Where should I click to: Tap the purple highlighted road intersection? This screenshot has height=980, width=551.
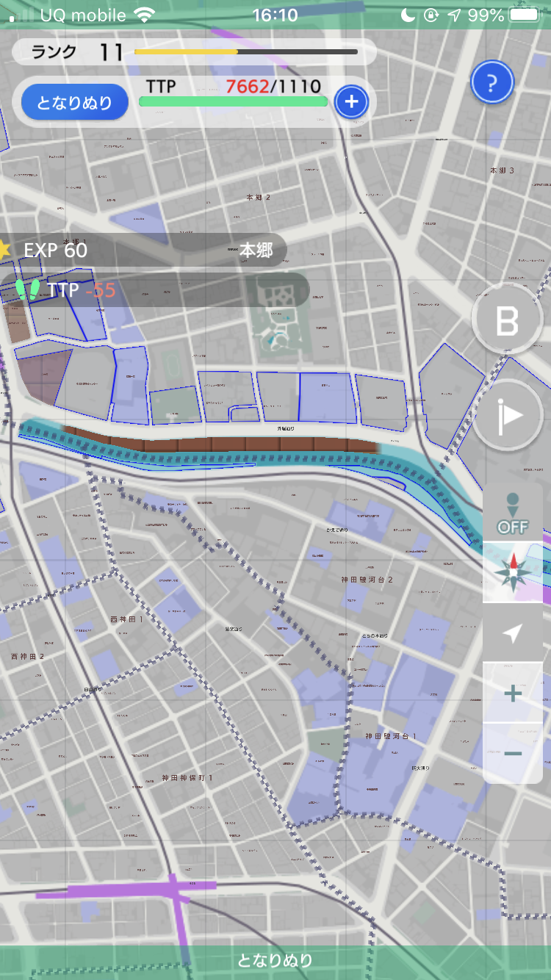(x=180, y=892)
